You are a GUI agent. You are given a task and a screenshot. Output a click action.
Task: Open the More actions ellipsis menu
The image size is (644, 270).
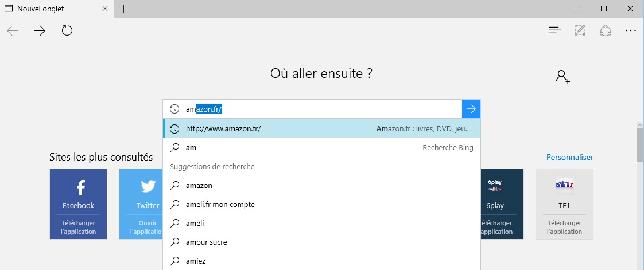630,30
